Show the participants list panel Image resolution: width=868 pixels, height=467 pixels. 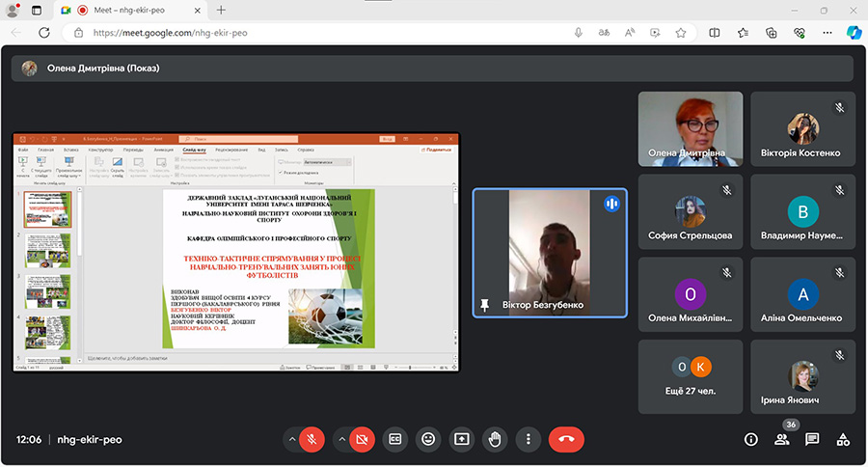pyautogui.click(x=781, y=439)
